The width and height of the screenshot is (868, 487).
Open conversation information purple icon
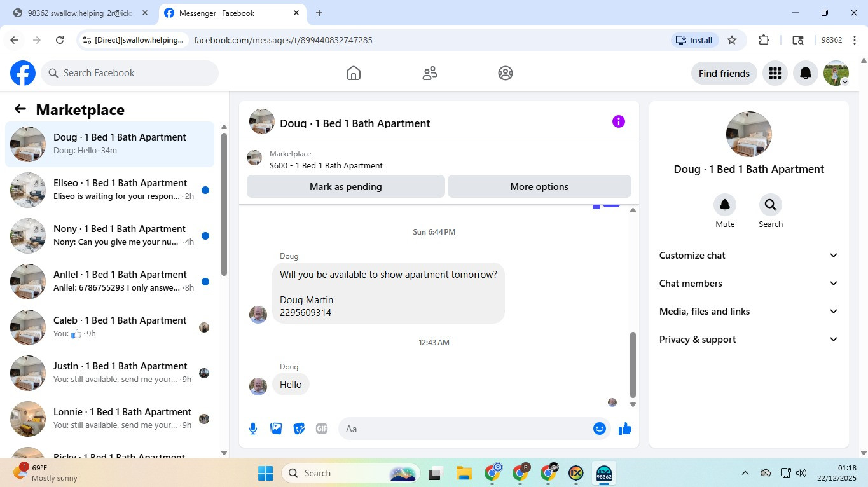618,121
